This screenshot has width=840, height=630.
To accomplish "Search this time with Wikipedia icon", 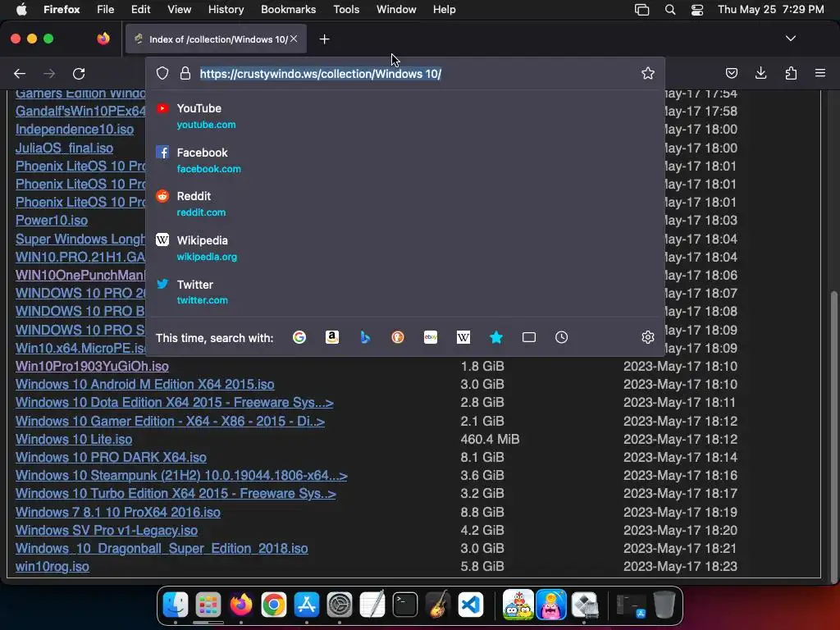I will (x=463, y=337).
